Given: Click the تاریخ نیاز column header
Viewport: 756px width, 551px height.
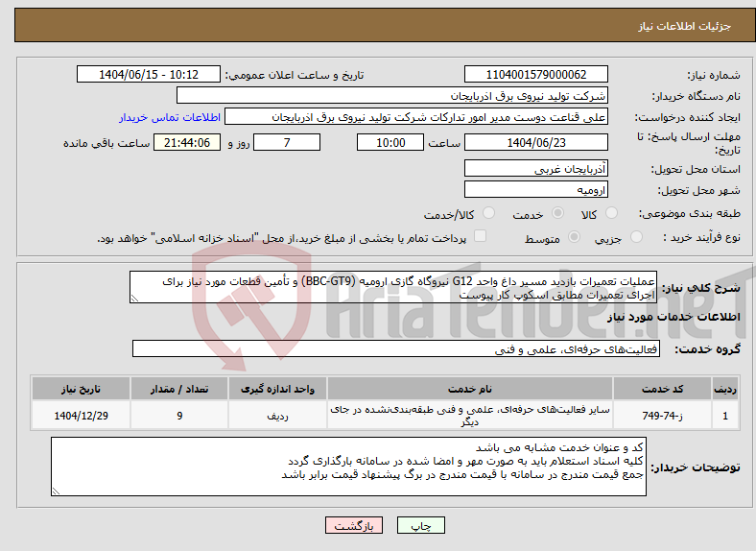Looking at the screenshot, I should 81,389.
